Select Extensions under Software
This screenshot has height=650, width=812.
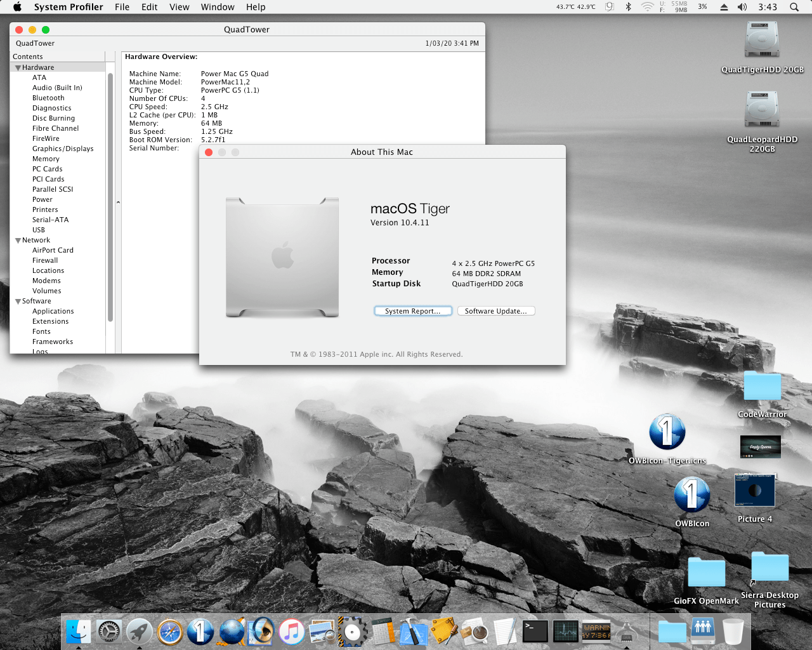(51, 321)
